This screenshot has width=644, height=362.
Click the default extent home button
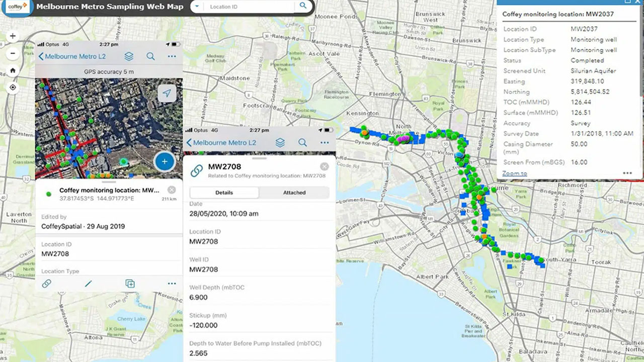pos(13,70)
